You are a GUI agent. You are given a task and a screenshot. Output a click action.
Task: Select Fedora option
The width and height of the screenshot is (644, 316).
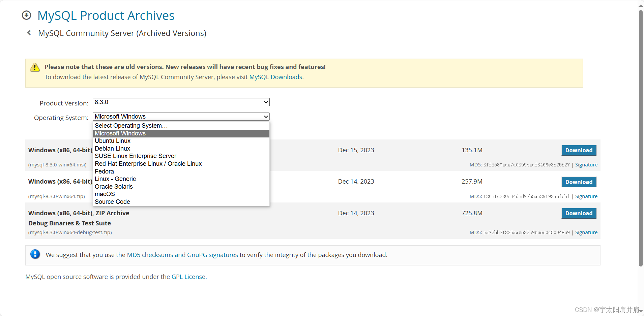point(181,171)
